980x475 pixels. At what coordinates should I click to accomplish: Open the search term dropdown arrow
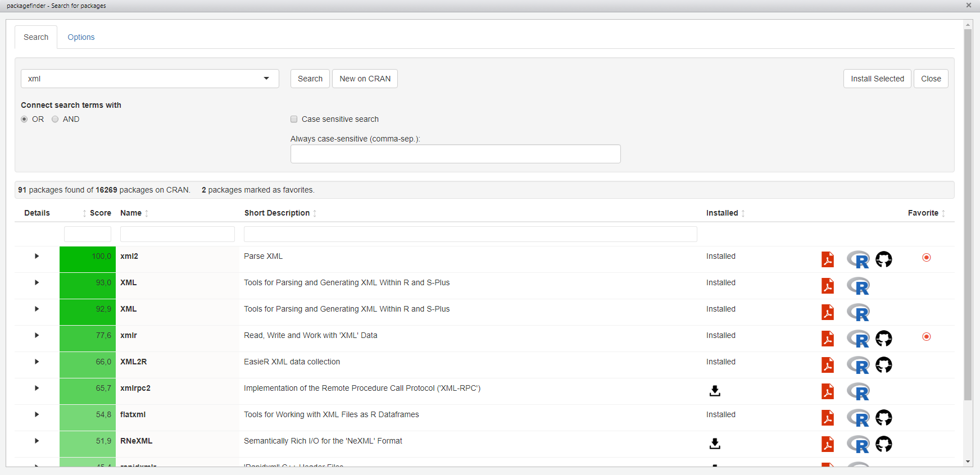point(266,79)
